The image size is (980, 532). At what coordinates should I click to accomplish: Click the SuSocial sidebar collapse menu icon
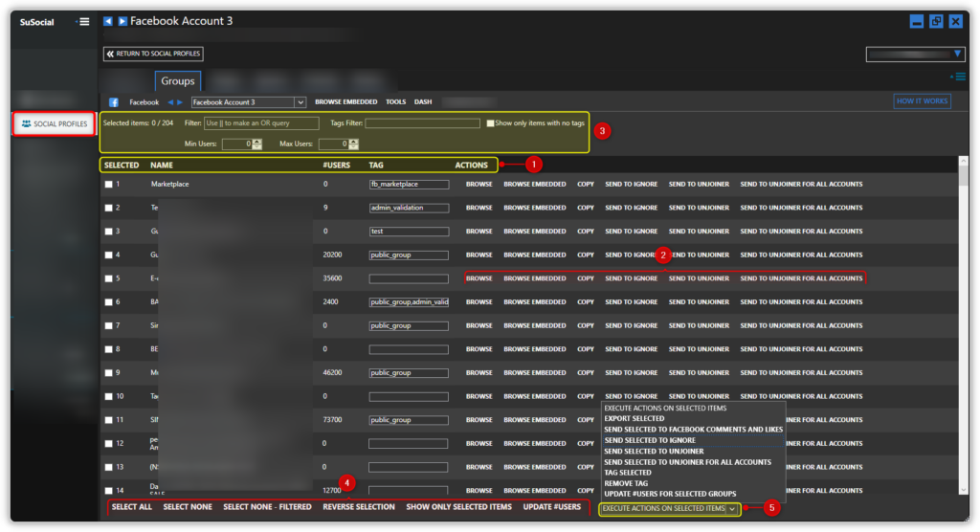[x=82, y=21]
